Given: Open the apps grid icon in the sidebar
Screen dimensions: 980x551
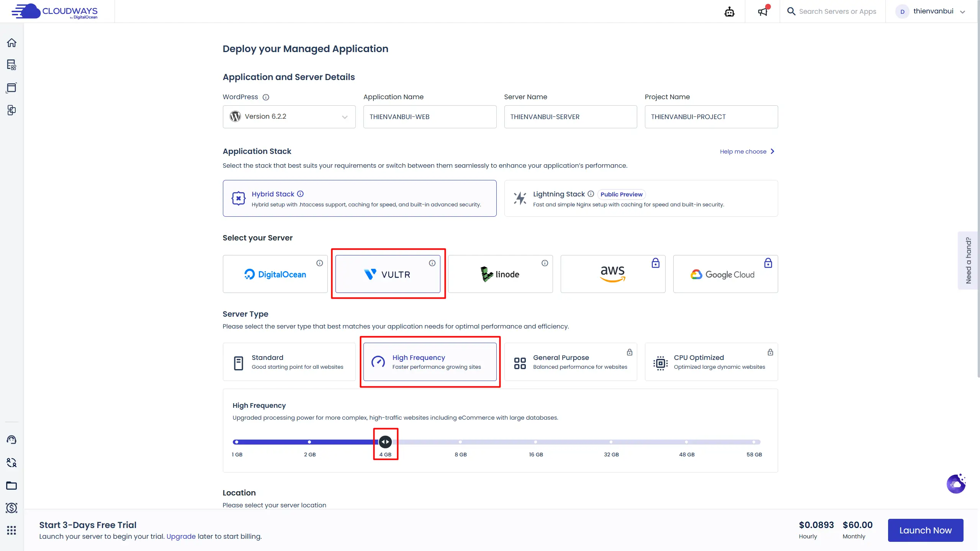Looking at the screenshot, I should click(x=11, y=530).
